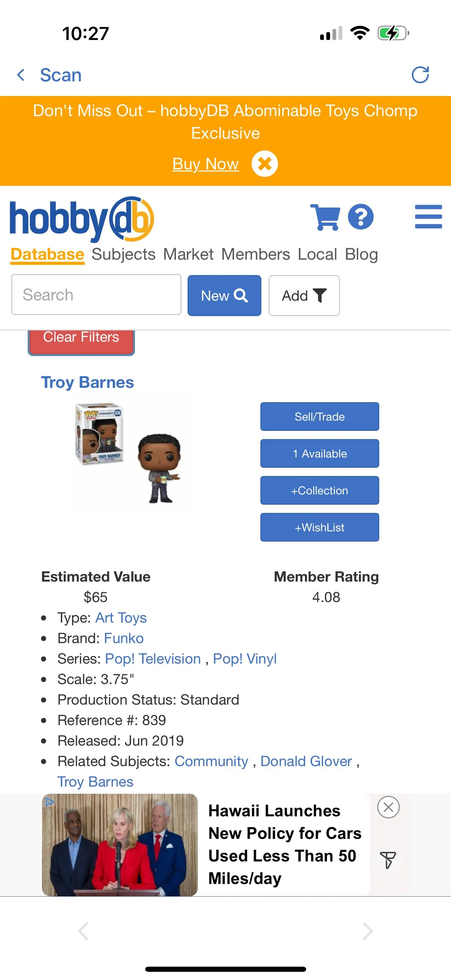Focus the Search input field
The height and width of the screenshot is (980, 451).
[x=96, y=295]
